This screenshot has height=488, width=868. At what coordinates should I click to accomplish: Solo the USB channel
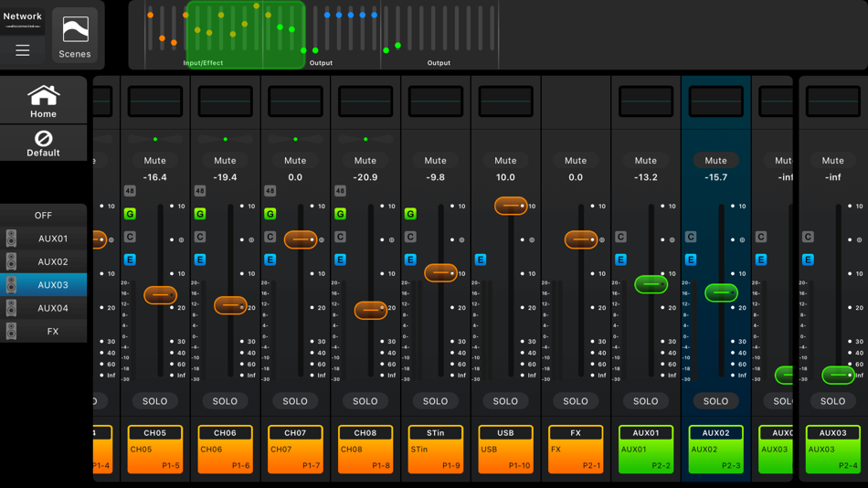[505, 401]
